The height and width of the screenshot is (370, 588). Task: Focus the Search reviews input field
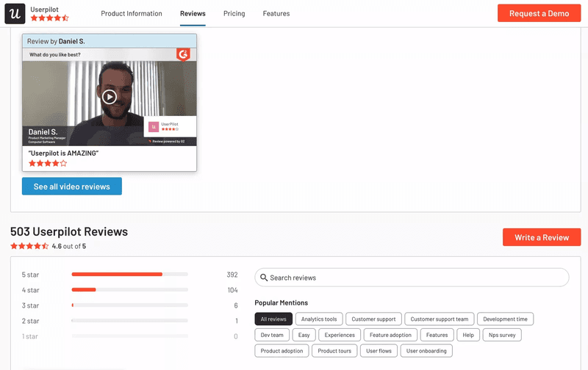coord(415,277)
